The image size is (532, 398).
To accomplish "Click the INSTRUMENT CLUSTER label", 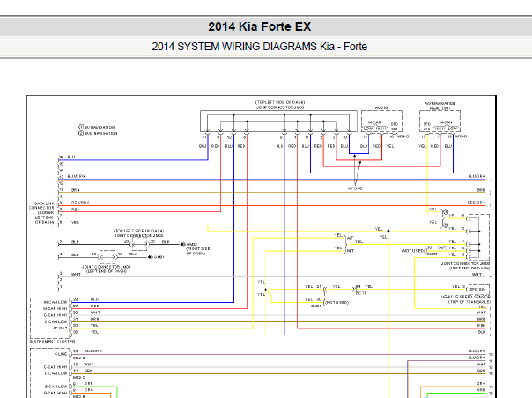I will click(x=52, y=342).
